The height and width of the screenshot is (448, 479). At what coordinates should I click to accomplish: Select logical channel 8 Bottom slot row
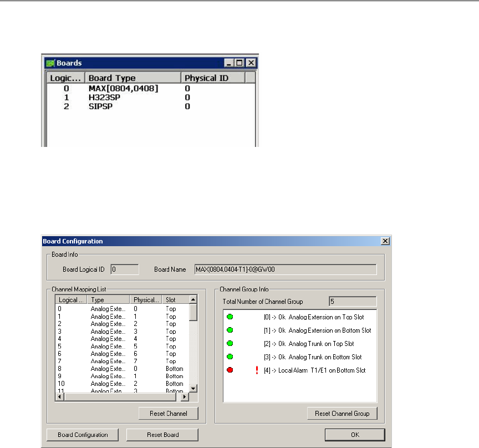tap(122, 369)
